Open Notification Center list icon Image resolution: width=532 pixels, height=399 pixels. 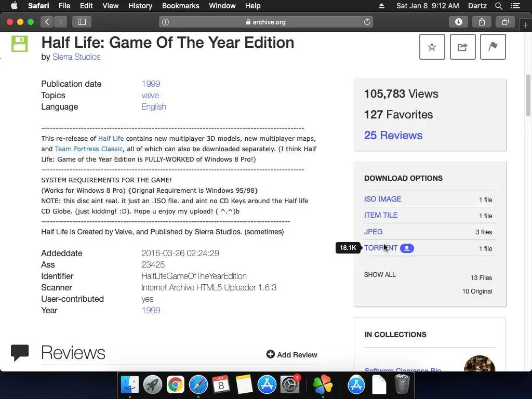[x=515, y=6]
